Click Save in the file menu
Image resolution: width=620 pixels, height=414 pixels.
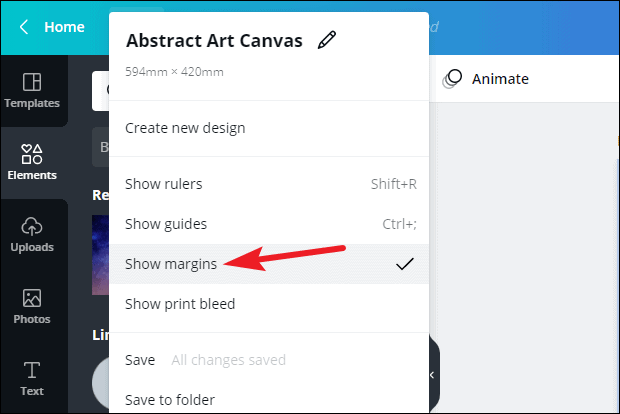(x=140, y=360)
